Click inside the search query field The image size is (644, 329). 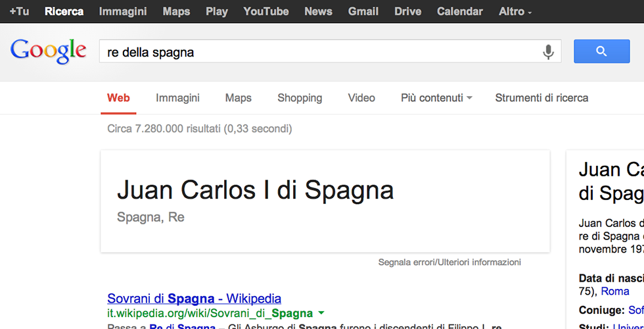click(315, 52)
